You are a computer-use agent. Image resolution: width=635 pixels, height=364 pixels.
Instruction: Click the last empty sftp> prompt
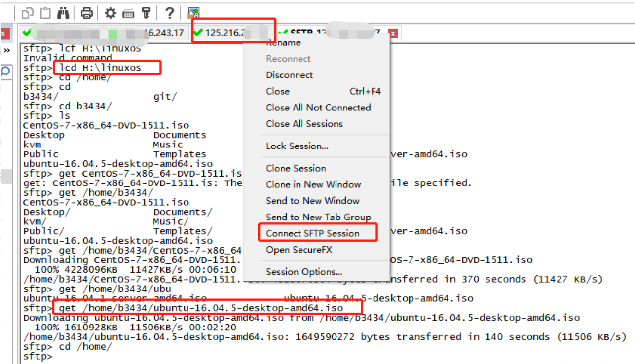pyautogui.click(x=37, y=356)
